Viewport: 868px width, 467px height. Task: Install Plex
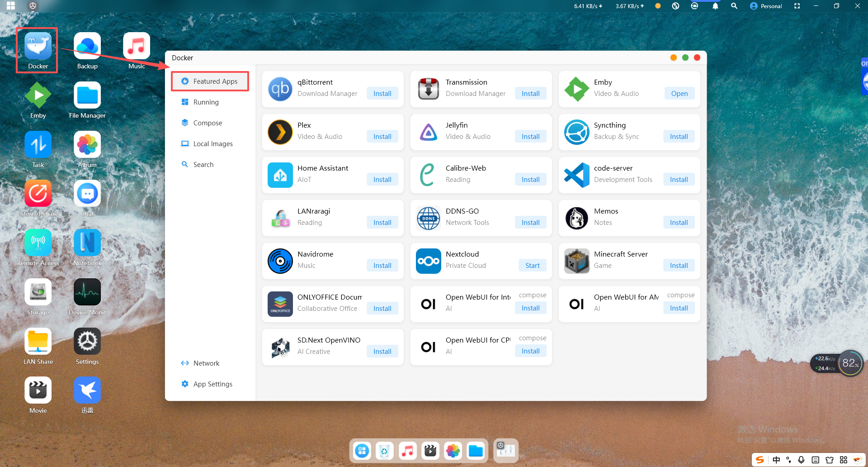tap(382, 137)
